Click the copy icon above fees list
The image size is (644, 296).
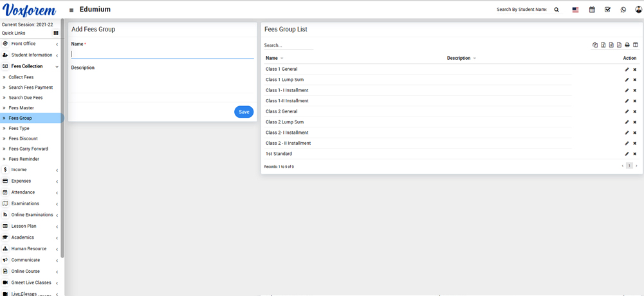[595, 45]
